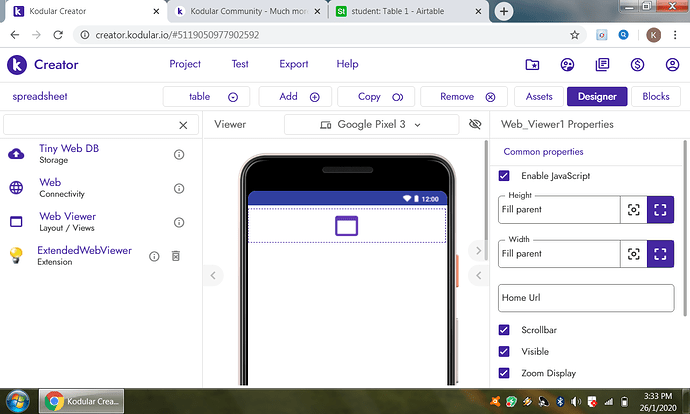Viewport: 690px width, 414px height.
Task: Open the Chrome three-dot menu
Action: coord(675,35)
